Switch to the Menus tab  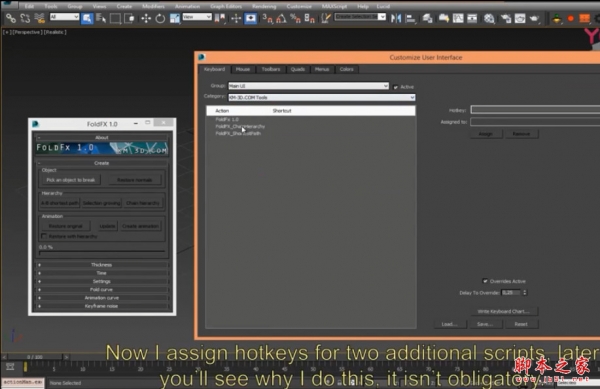point(322,69)
